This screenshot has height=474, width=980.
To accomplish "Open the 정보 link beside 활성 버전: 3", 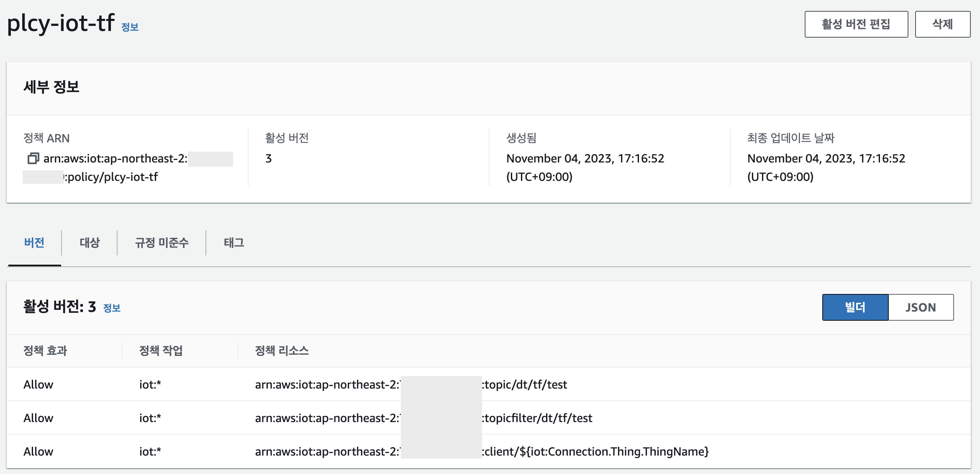I will 112,308.
